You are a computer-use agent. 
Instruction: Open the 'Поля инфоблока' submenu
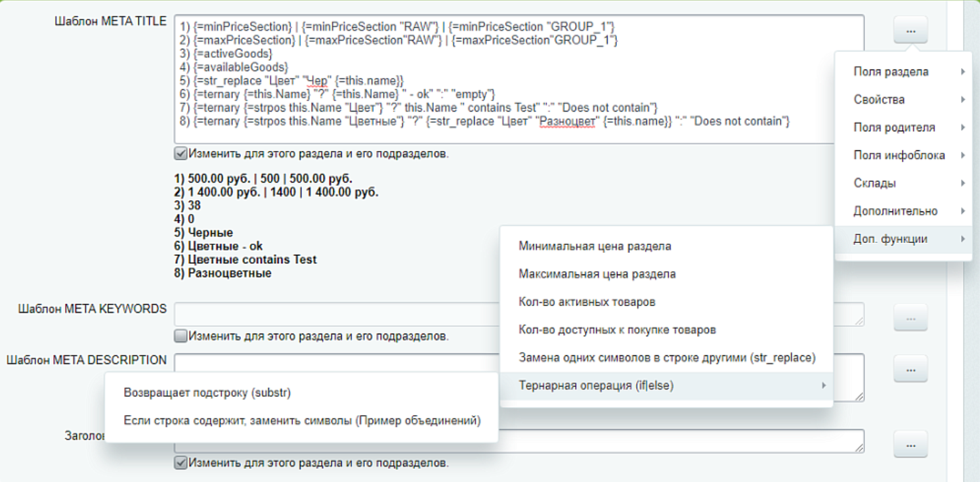pyautogui.click(x=903, y=156)
